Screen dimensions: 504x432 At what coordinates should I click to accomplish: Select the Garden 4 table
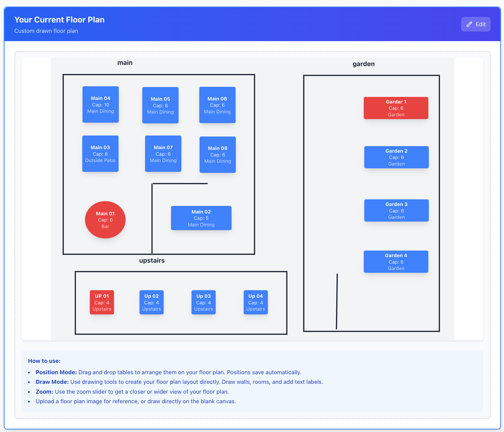click(x=396, y=262)
